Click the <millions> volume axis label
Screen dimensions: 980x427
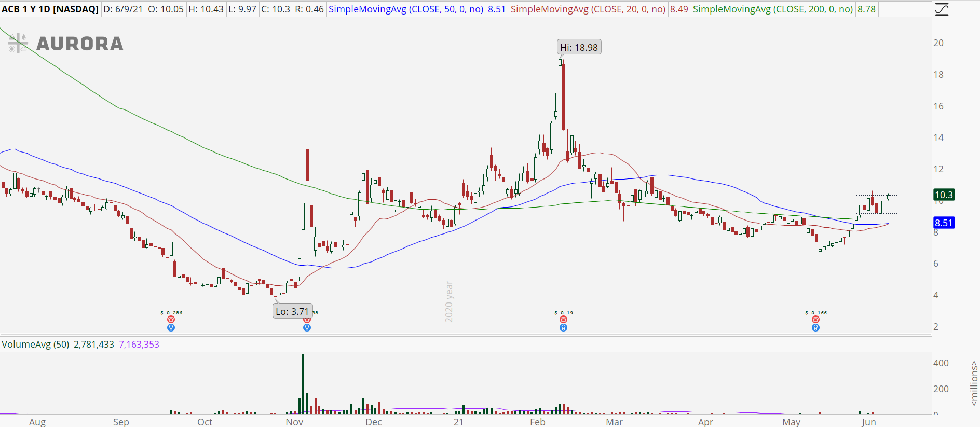(x=974, y=383)
